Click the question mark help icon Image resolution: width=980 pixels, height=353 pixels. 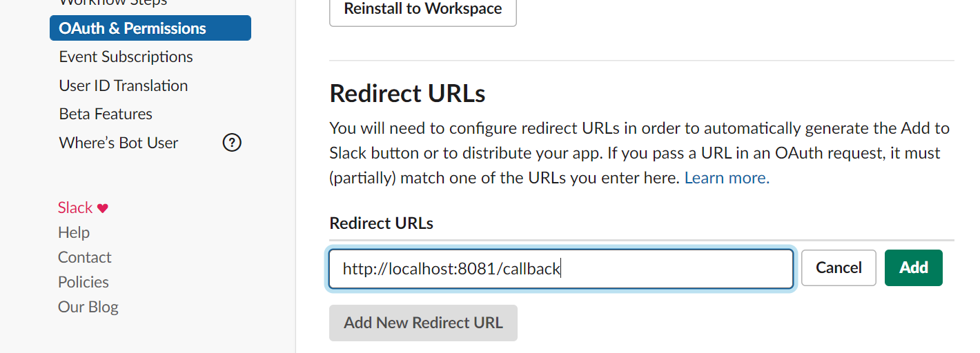coord(232,143)
